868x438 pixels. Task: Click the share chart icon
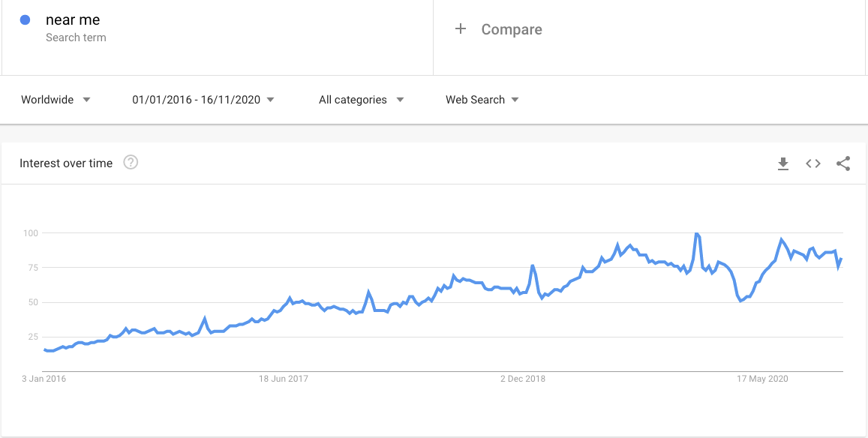[x=843, y=163]
